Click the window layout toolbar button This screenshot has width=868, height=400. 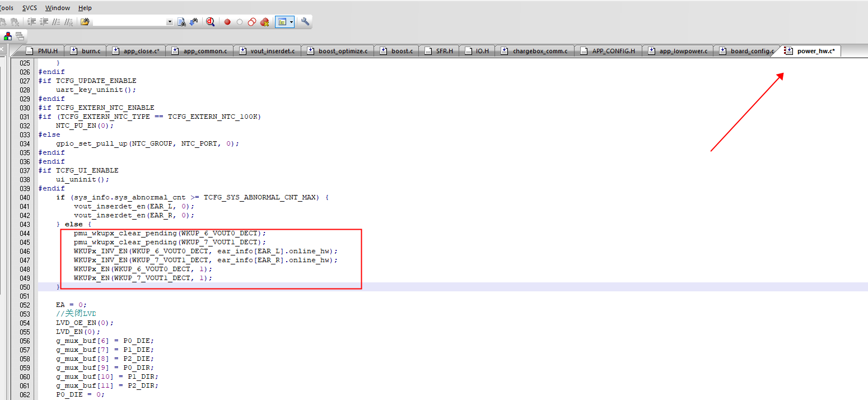coord(282,22)
